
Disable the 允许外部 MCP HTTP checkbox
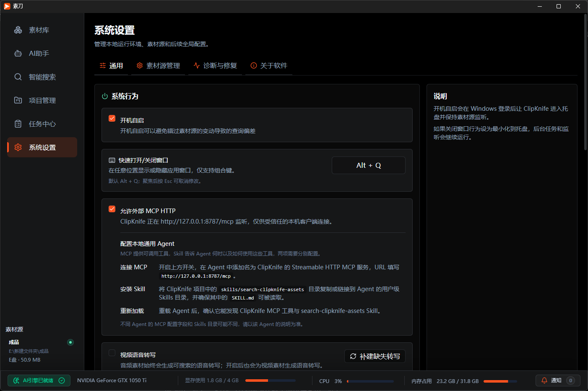[112, 209]
